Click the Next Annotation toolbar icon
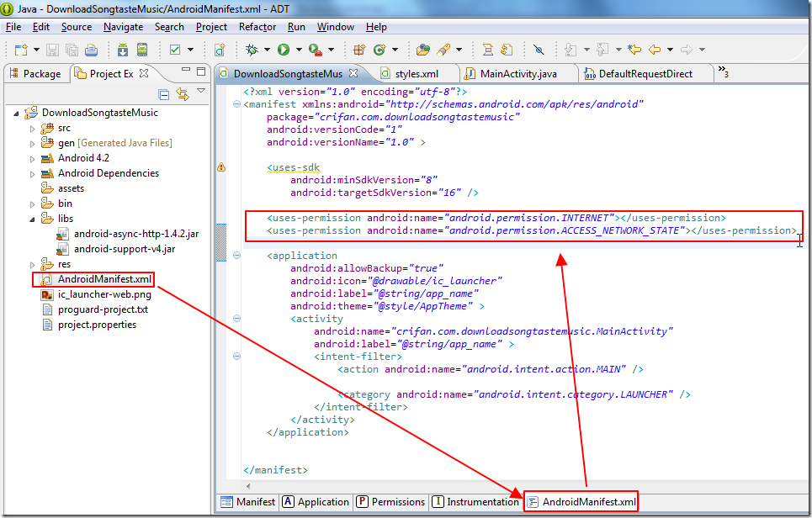Image resolution: width=812 pixels, height=518 pixels. click(571, 50)
